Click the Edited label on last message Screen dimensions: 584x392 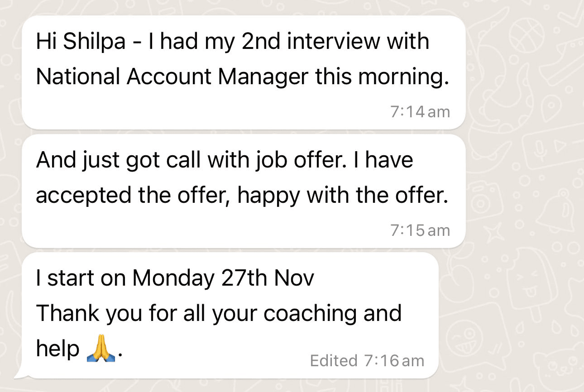(x=334, y=361)
